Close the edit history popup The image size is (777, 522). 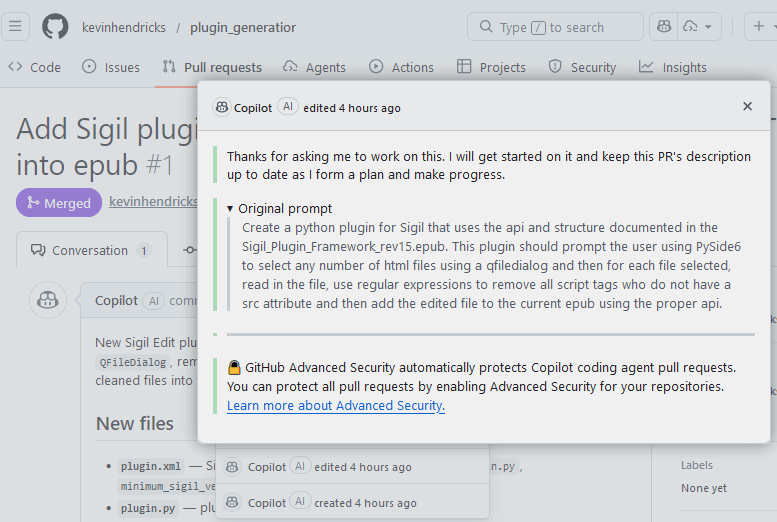click(747, 106)
